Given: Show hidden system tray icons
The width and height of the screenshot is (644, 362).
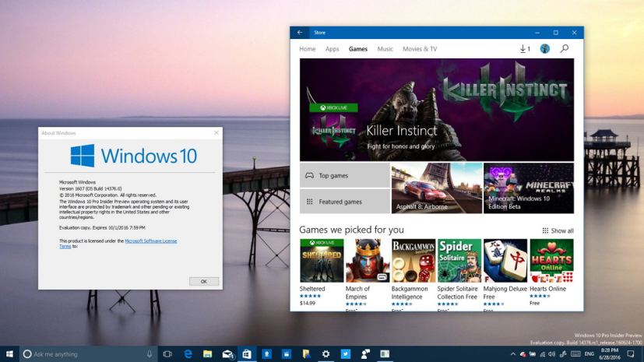Looking at the screenshot, I should coord(513,353).
